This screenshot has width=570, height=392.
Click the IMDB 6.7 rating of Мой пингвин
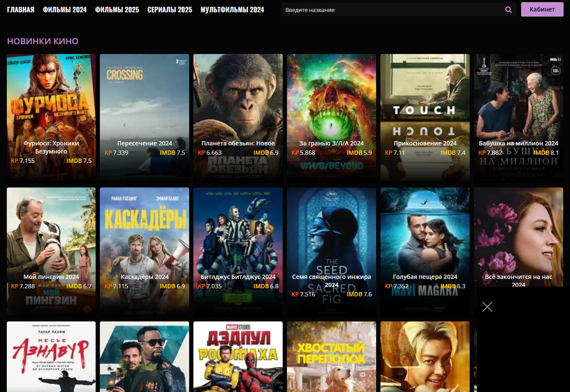(x=79, y=286)
